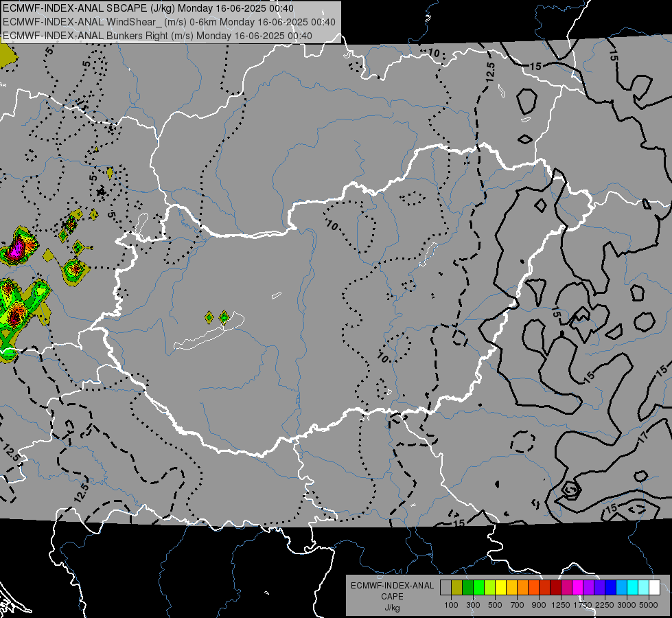
Task: Pick the yellow CAPE legend swatch
Action: click(500, 587)
